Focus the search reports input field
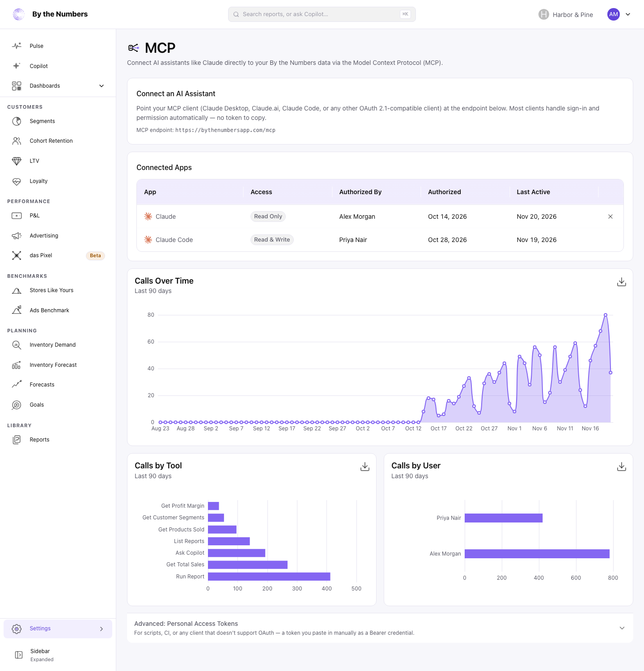 click(322, 14)
